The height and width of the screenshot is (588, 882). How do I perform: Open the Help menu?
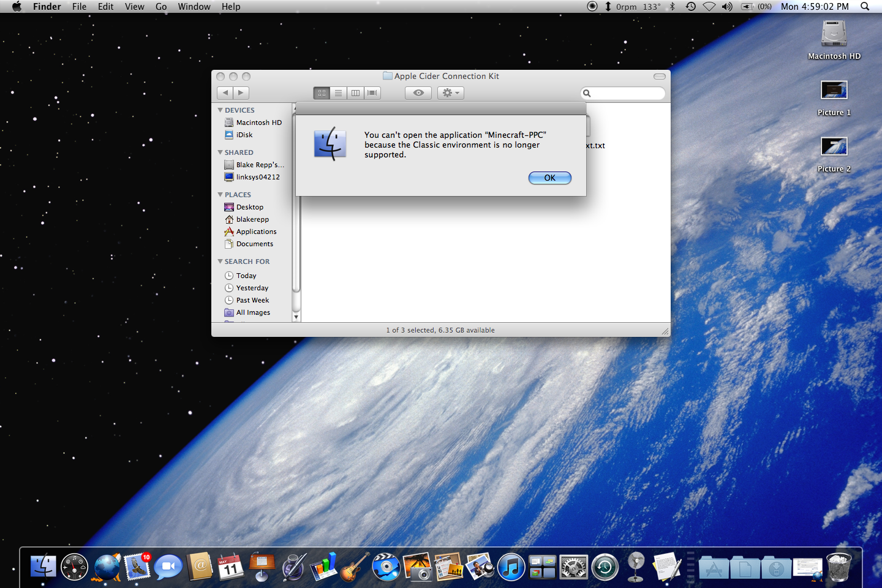[x=231, y=7]
